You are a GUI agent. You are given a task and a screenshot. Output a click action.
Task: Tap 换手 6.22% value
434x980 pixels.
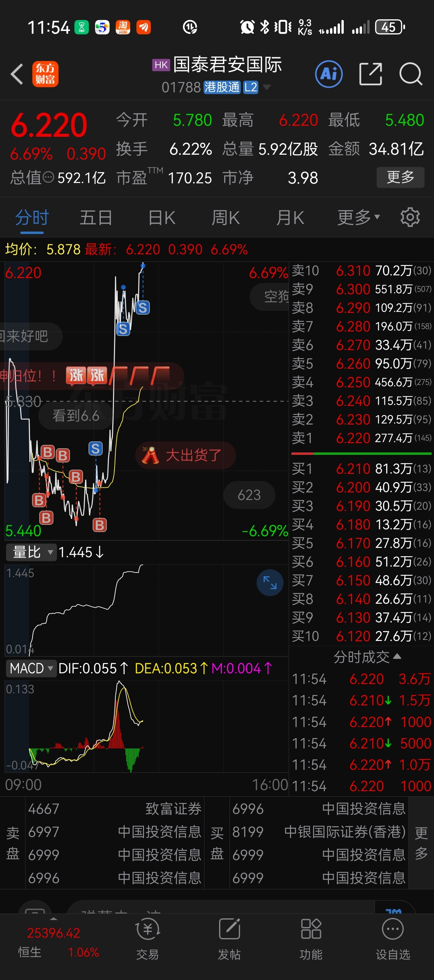[190, 149]
